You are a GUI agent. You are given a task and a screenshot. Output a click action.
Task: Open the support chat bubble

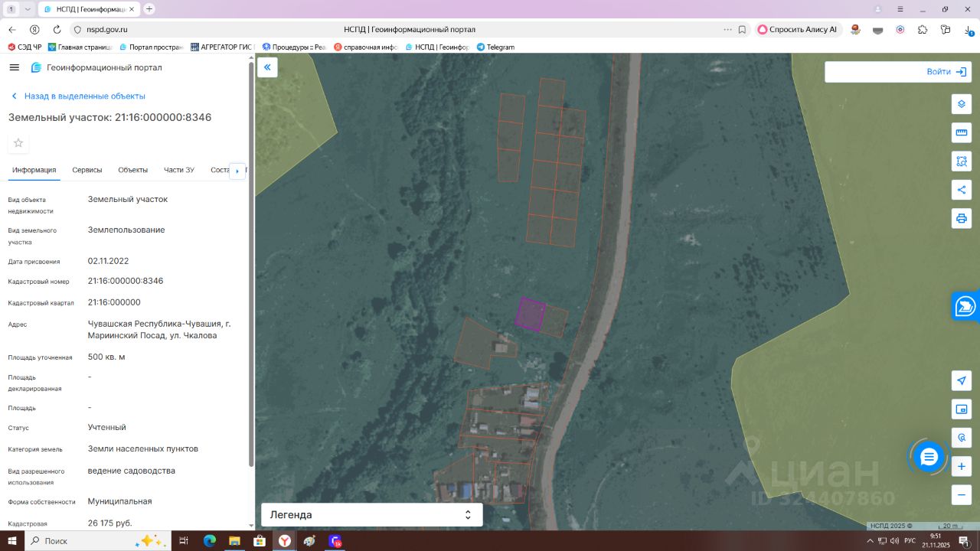tap(929, 457)
